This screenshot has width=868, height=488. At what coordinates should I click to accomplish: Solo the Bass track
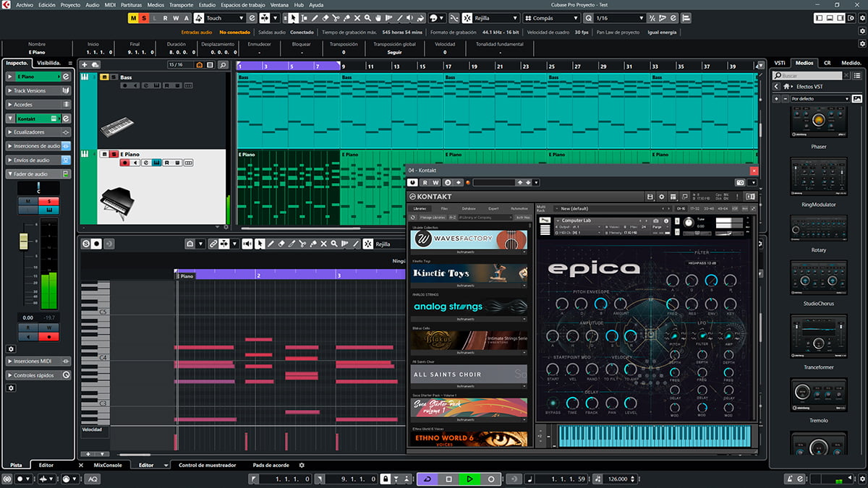114,77
